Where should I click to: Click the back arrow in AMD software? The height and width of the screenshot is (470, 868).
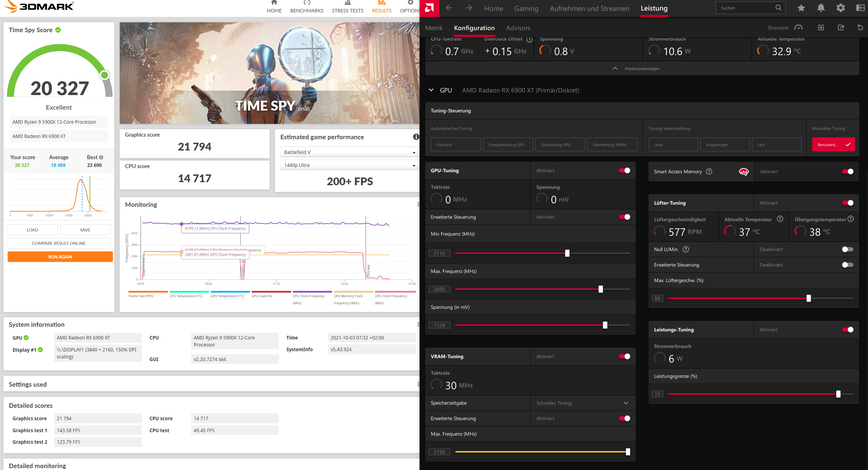coord(449,8)
